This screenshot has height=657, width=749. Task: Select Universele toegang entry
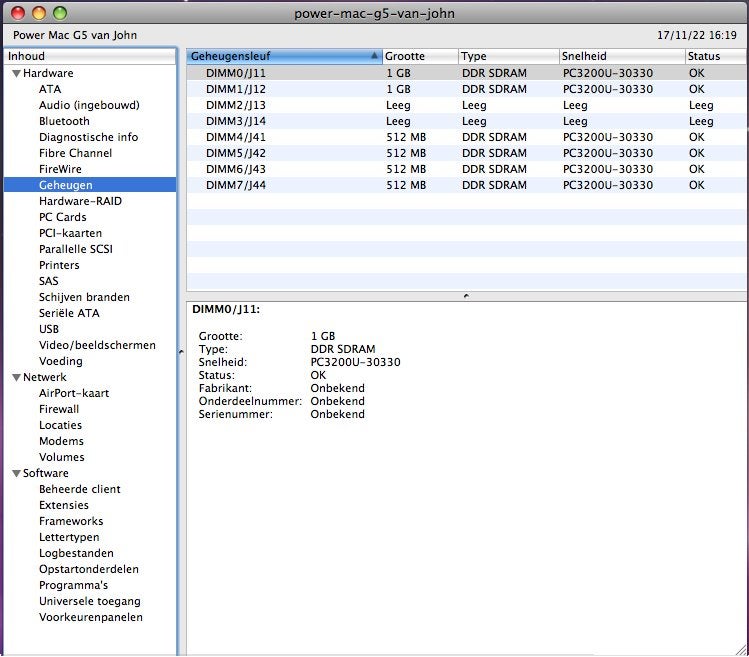(90, 602)
